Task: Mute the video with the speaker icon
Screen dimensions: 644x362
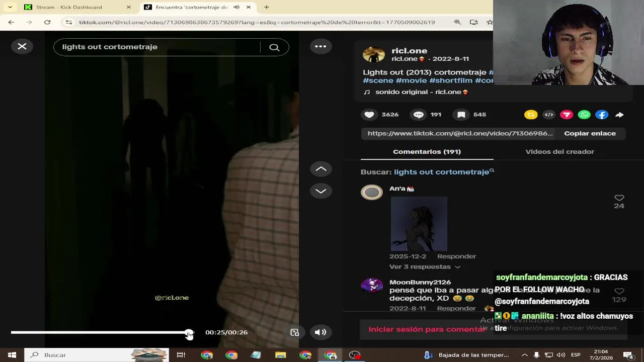Action: tap(320, 332)
